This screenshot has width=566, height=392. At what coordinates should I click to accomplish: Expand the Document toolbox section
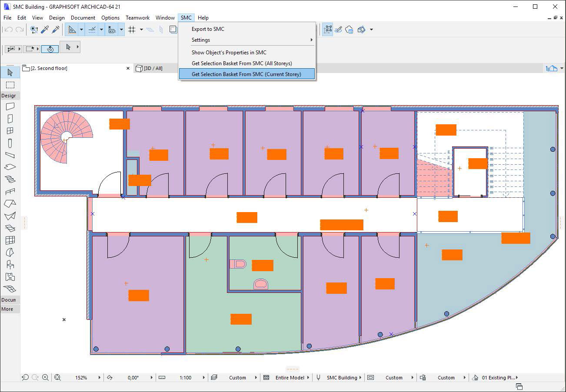point(10,300)
